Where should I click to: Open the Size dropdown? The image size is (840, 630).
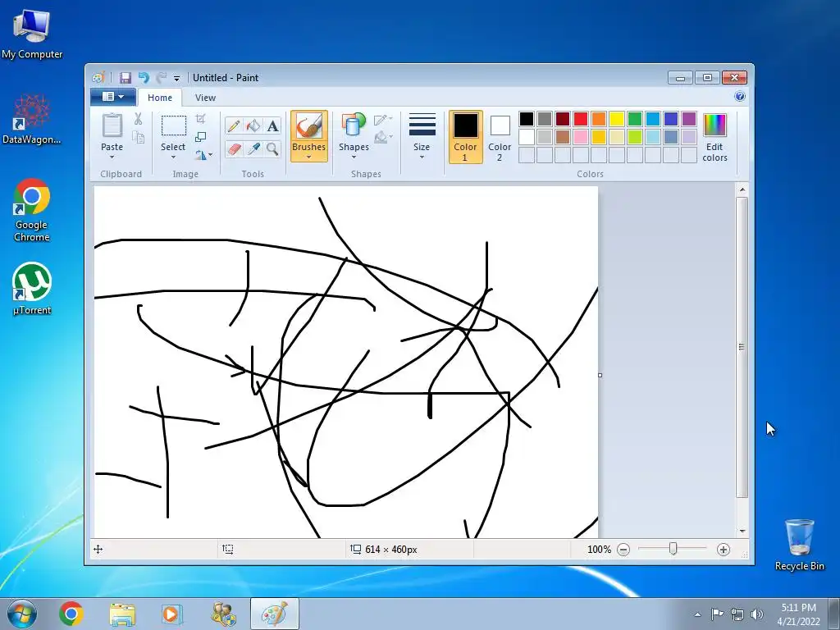[x=422, y=137]
